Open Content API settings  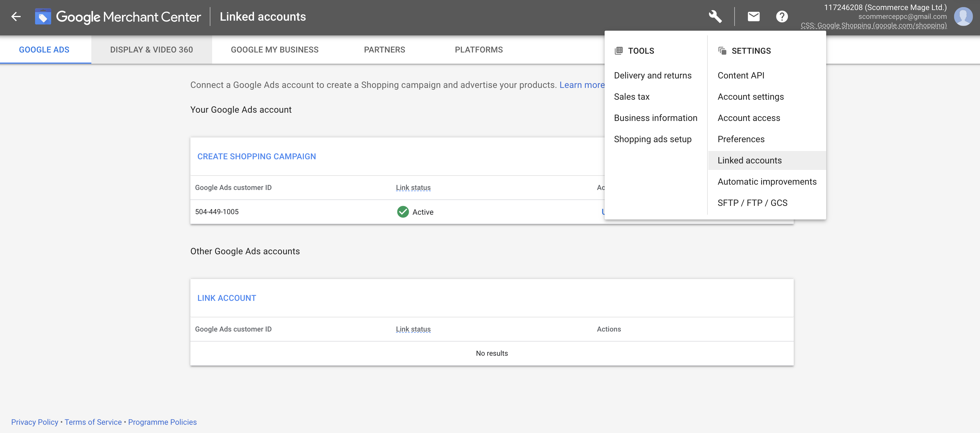coord(741,76)
